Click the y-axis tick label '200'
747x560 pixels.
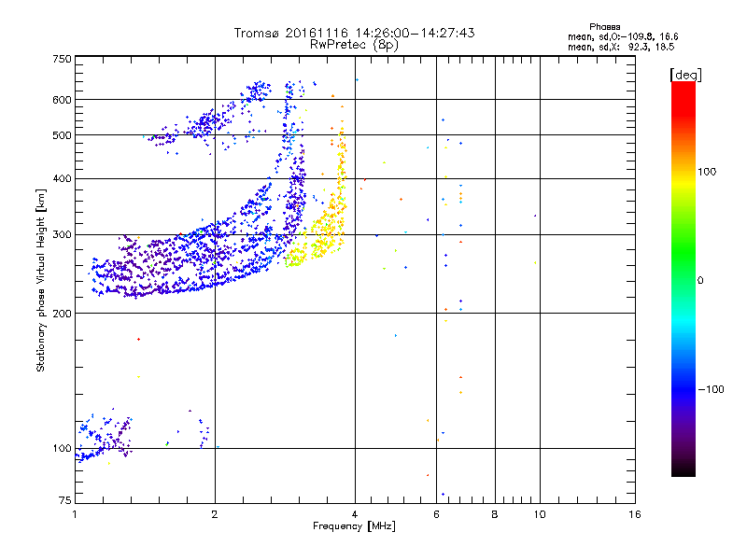[x=62, y=314]
